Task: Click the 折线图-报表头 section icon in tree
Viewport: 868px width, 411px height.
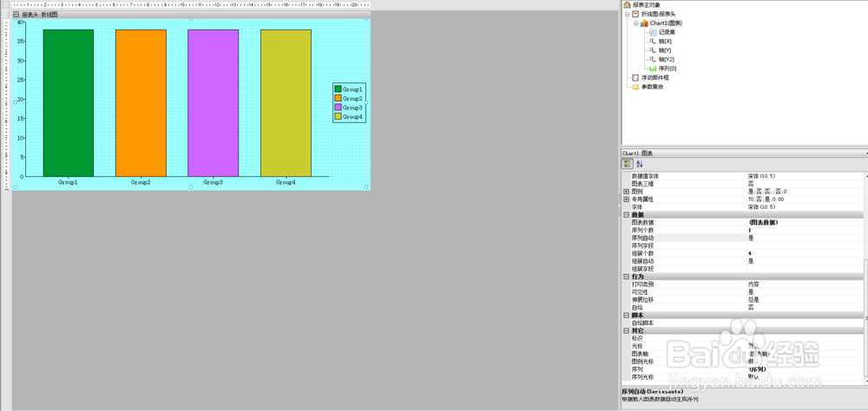Action: 635,14
